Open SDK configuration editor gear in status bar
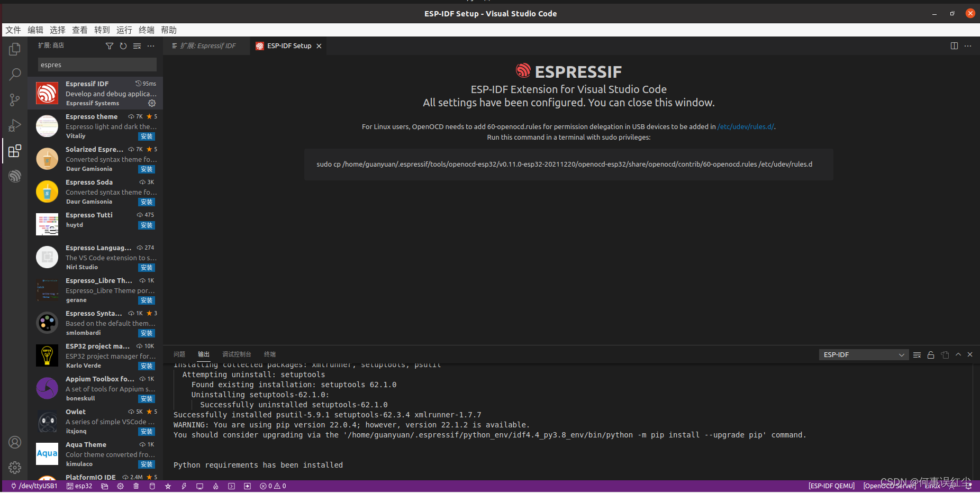The width and height of the screenshot is (980, 493). click(121, 486)
